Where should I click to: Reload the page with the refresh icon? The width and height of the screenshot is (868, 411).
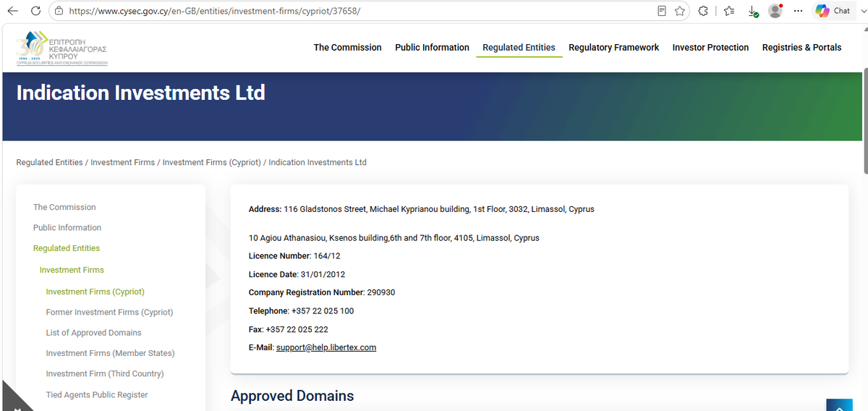35,11
